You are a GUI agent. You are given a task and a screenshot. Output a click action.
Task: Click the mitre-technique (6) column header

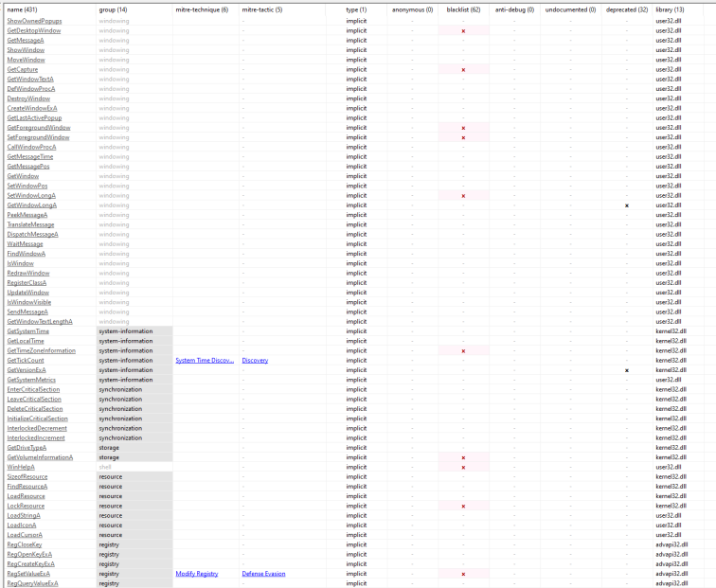click(x=202, y=9)
